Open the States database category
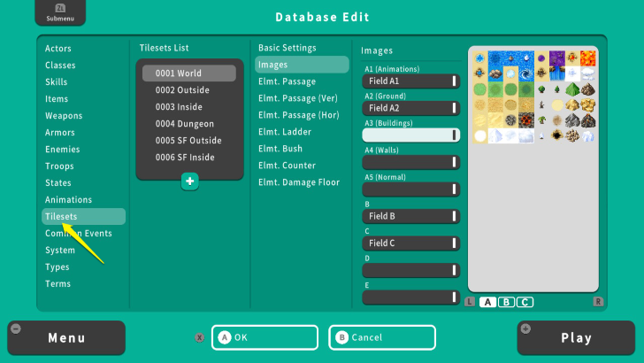 (x=57, y=183)
